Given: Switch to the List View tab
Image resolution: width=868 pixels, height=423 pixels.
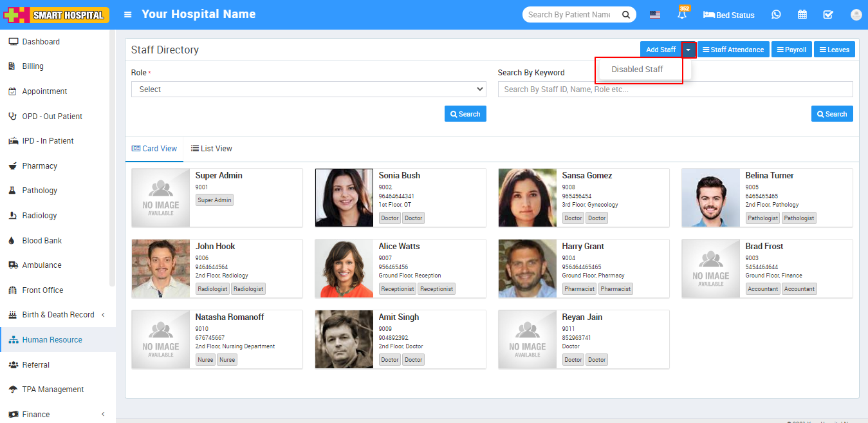Looking at the screenshot, I should click(x=212, y=149).
